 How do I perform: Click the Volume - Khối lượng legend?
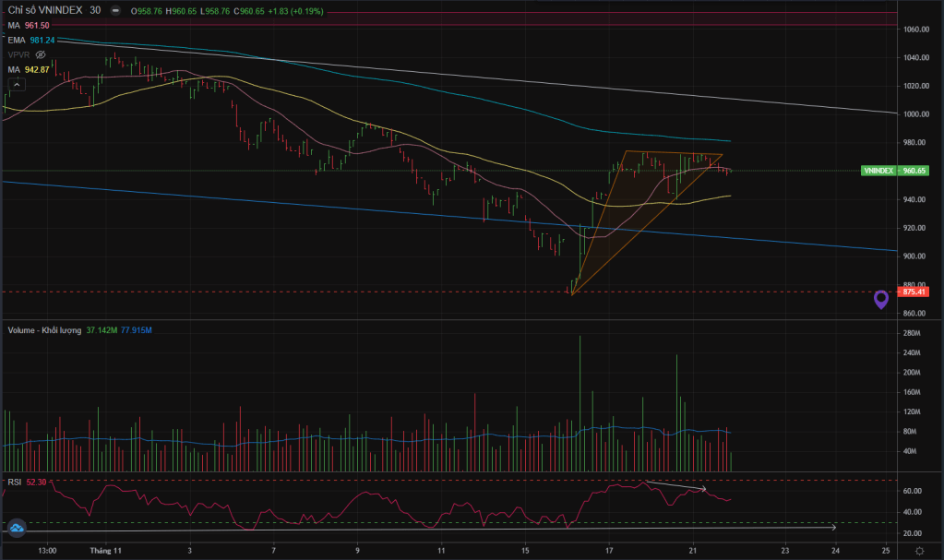46,329
